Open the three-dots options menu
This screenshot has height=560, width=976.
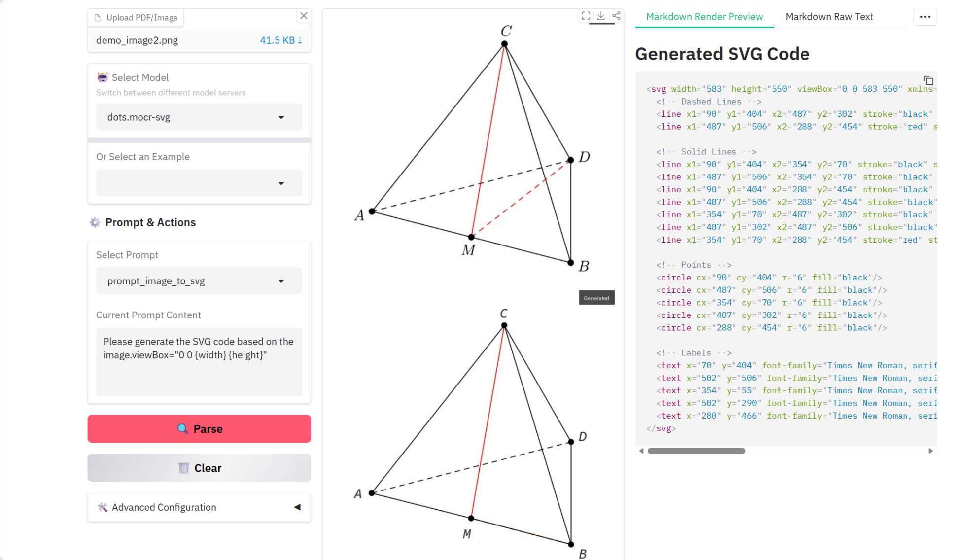tap(925, 17)
